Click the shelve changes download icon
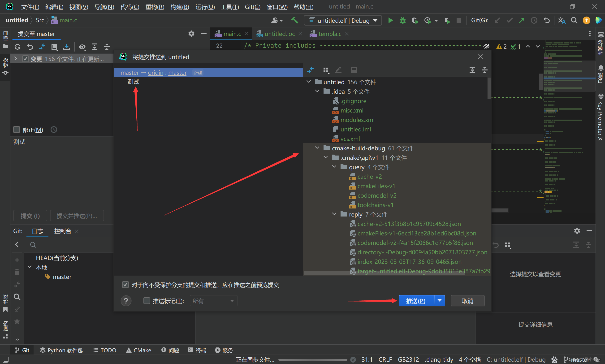605x364 pixels. [67, 47]
